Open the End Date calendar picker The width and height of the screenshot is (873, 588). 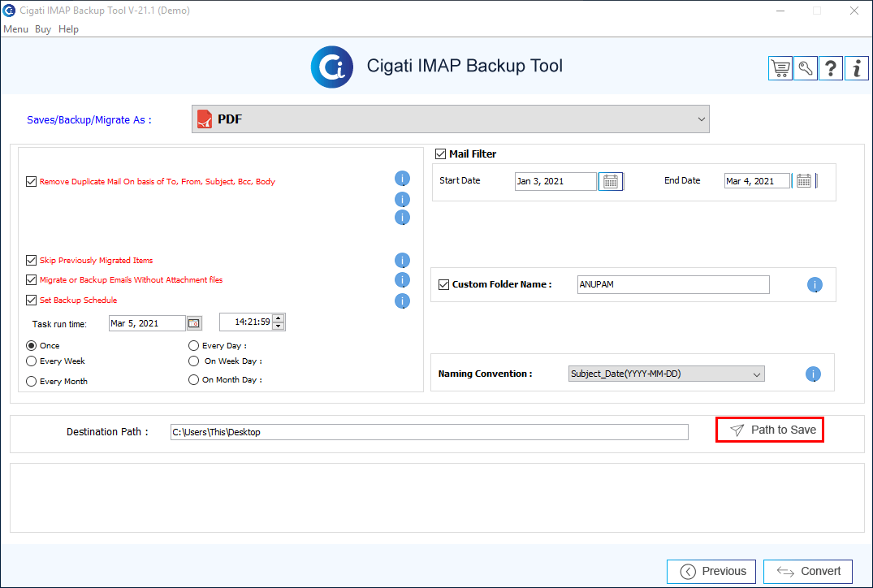pyautogui.click(x=804, y=181)
